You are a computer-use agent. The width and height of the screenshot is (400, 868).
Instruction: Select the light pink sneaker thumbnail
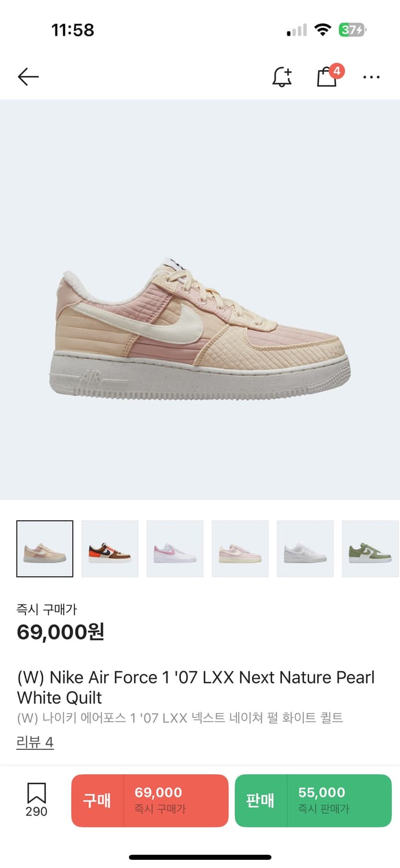coord(240,549)
